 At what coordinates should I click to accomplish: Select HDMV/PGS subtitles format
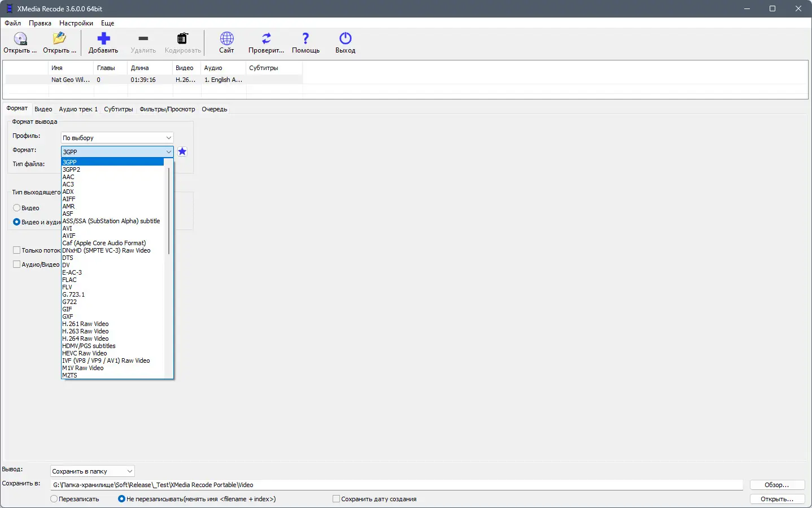112,346
